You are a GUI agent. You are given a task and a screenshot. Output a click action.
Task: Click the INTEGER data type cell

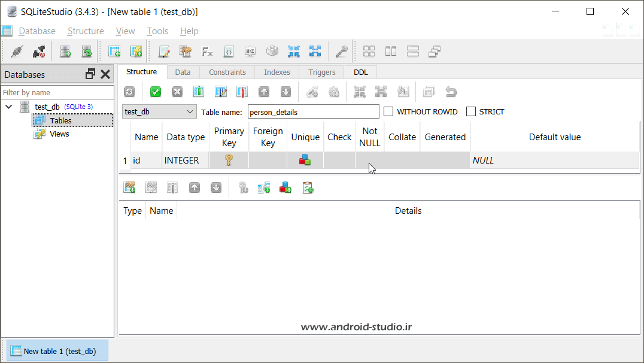[185, 161]
